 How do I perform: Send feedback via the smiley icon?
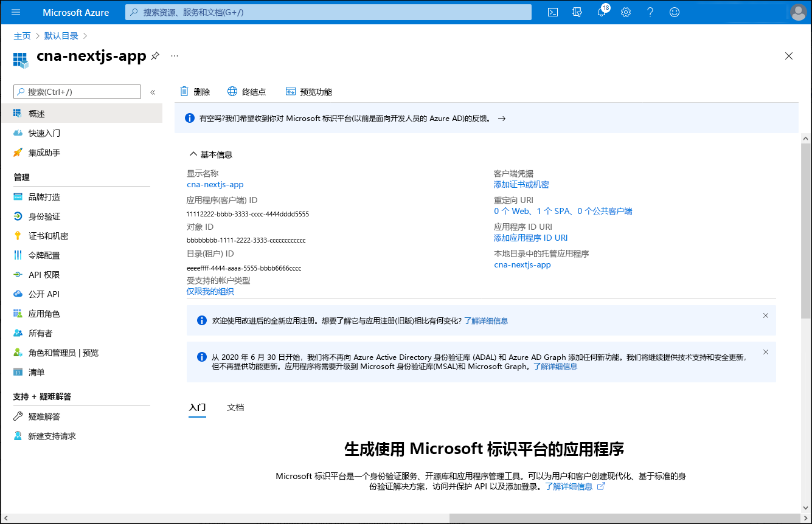[675, 12]
